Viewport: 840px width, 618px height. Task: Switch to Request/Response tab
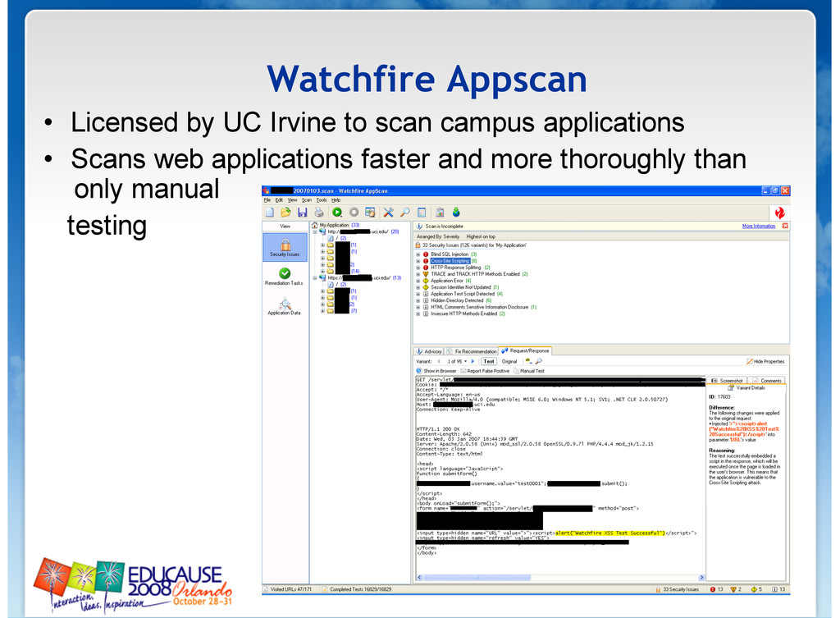pos(525,351)
